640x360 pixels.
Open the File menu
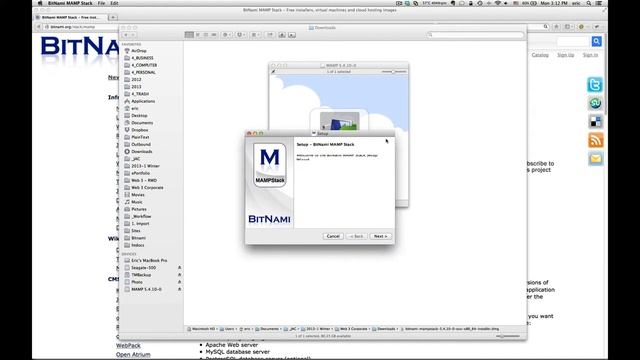pos(101,3)
